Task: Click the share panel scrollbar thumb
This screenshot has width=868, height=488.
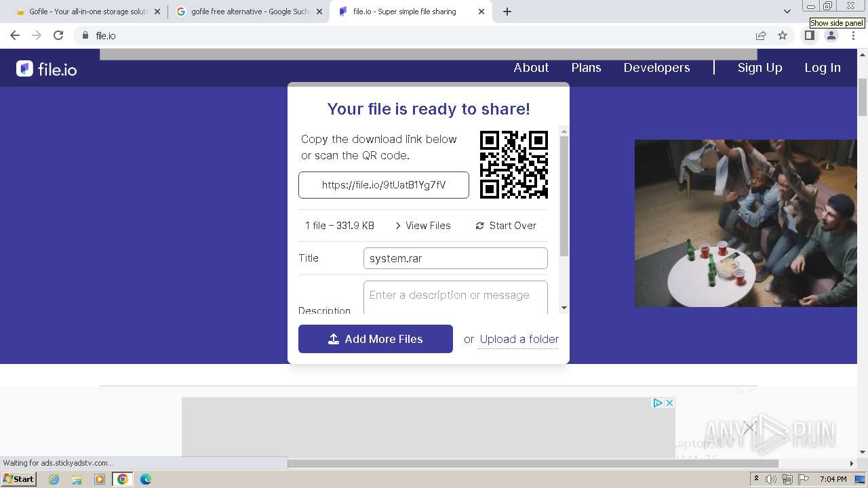Action: pyautogui.click(x=564, y=197)
